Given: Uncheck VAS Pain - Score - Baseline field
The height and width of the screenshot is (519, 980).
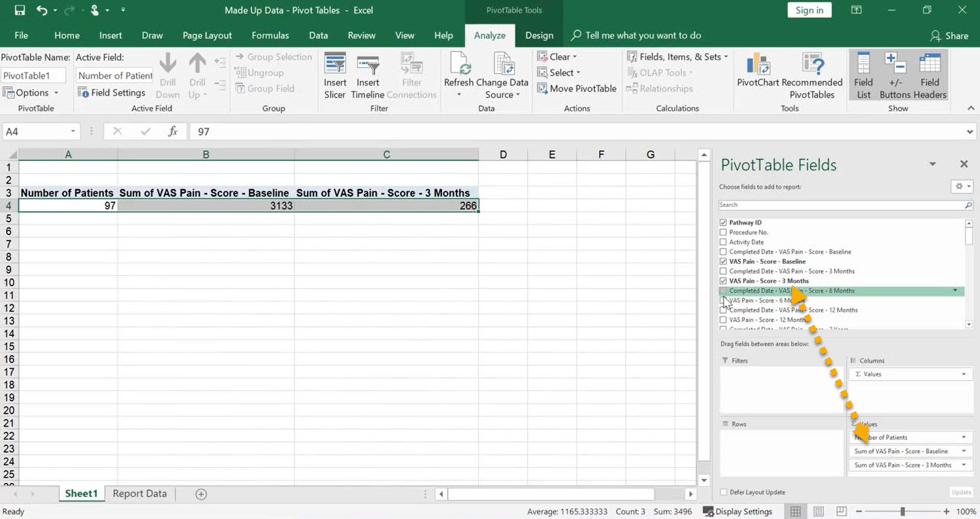Looking at the screenshot, I should point(723,262).
